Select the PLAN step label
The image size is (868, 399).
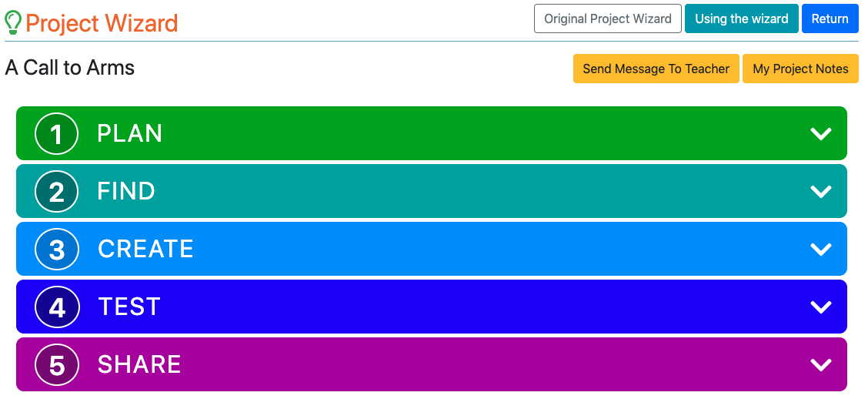click(x=129, y=134)
